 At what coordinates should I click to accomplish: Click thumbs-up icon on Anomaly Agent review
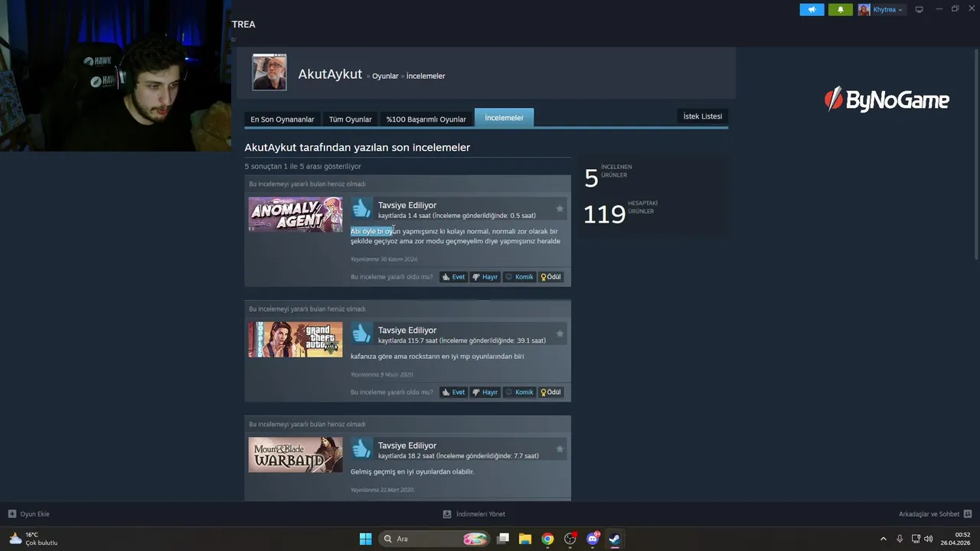coord(361,208)
